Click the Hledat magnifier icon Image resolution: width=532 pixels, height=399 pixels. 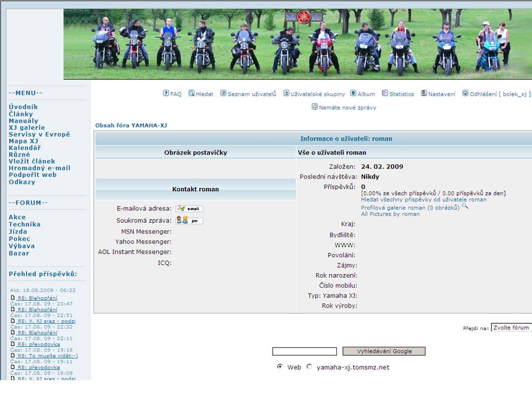[x=192, y=93]
